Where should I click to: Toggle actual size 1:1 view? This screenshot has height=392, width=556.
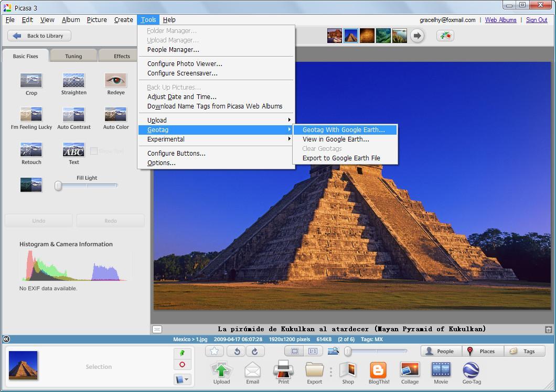tap(313, 352)
